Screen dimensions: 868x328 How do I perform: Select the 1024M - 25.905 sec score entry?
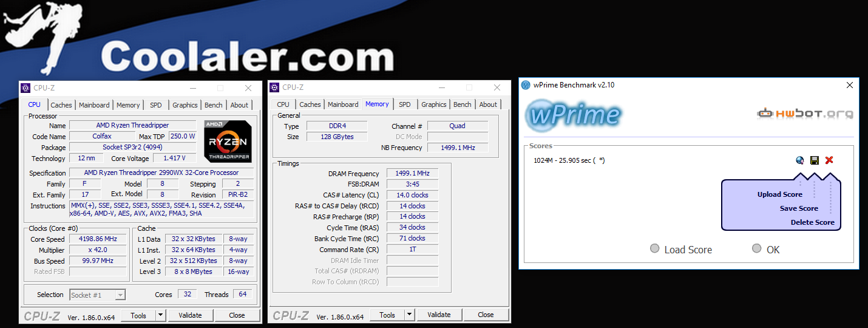[569, 160]
